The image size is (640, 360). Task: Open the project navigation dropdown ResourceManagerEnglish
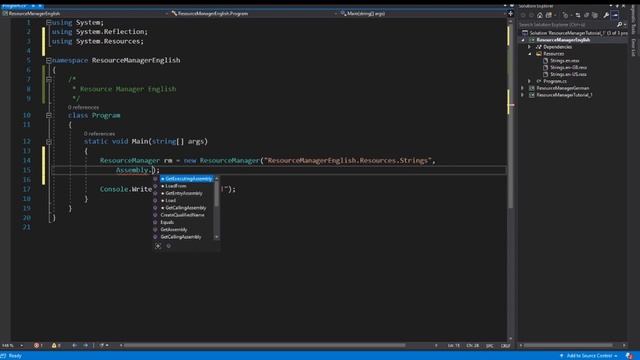point(85,13)
